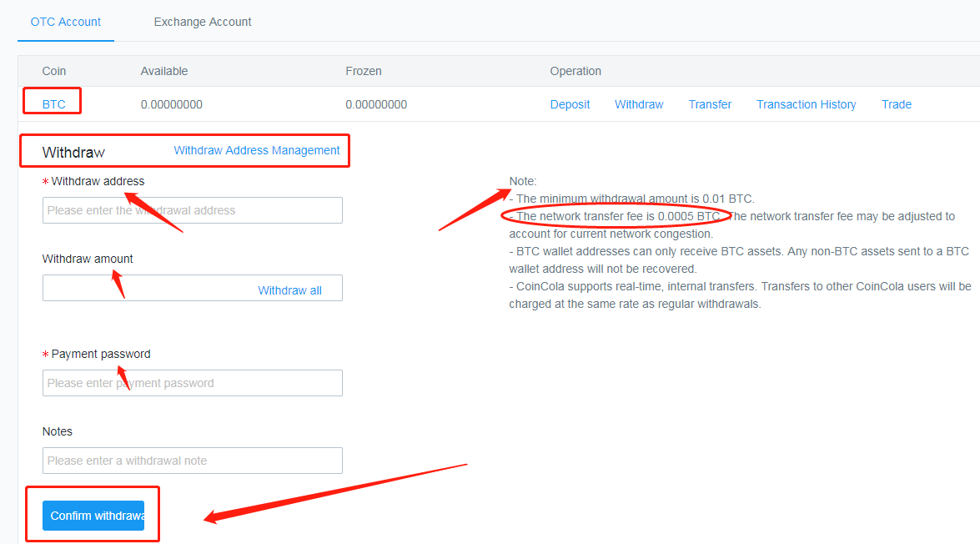This screenshot has height=544, width=980.
Task: Click the Withdraw operation link in BTC row
Action: 639,104
